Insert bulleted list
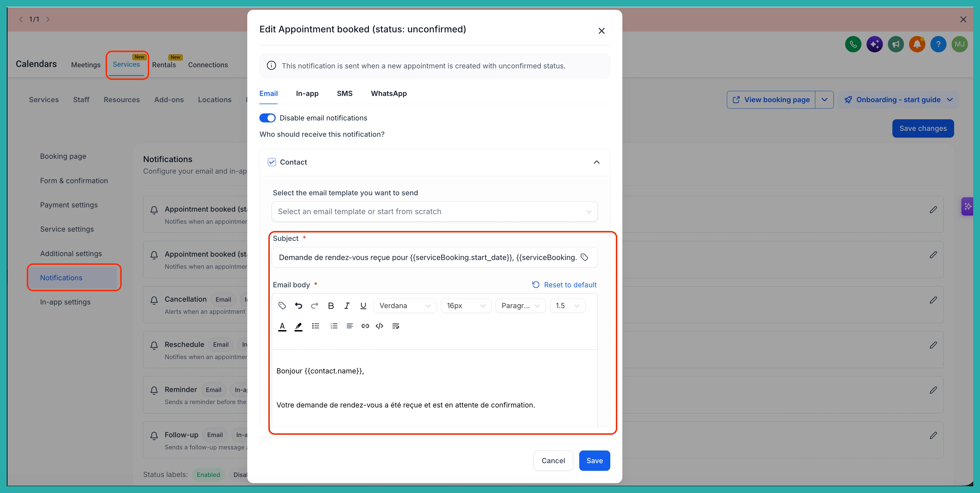 pos(315,326)
